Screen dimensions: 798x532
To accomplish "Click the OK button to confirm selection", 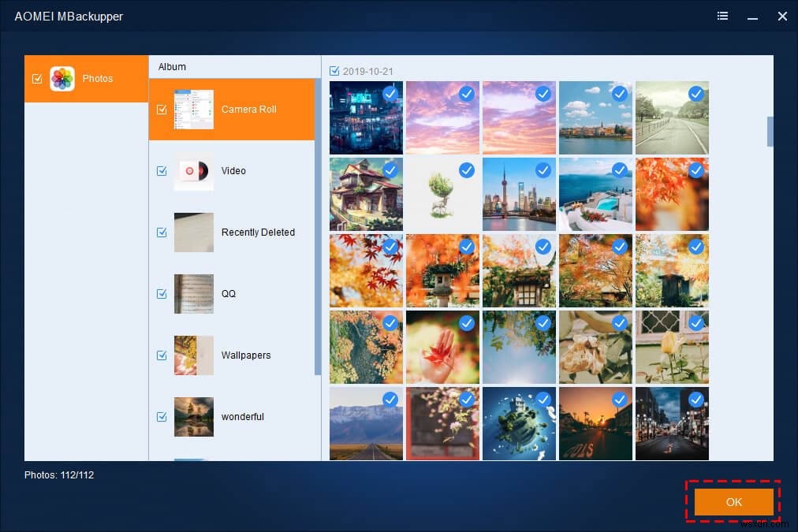I will pos(733,501).
